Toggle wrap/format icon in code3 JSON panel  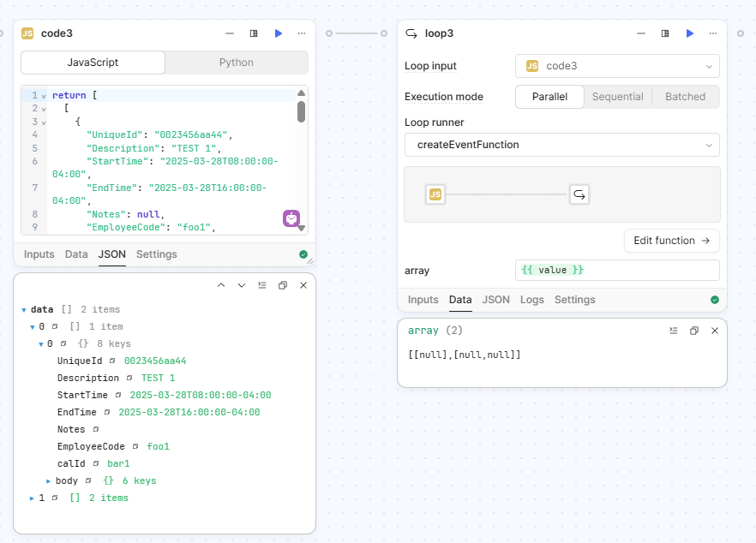click(261, 285)
